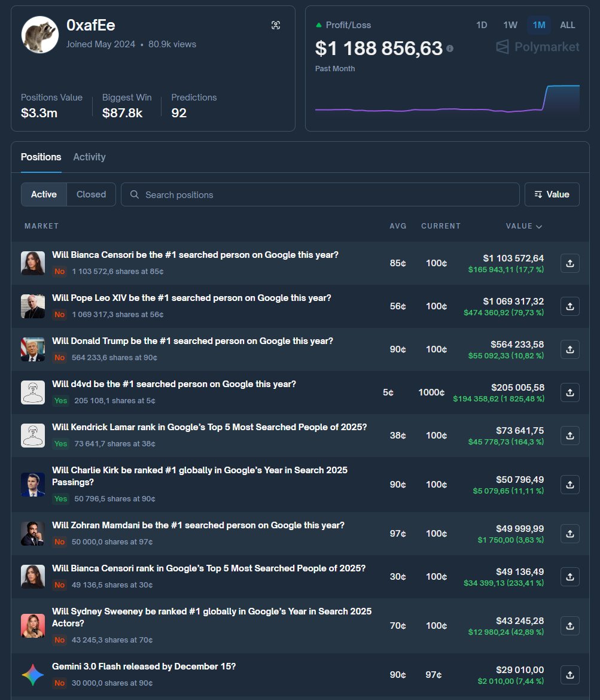Viewport: 600px width, 700px height.
Task: Click the d4vd placeholder market icon
Action: (x=33, y=392)
